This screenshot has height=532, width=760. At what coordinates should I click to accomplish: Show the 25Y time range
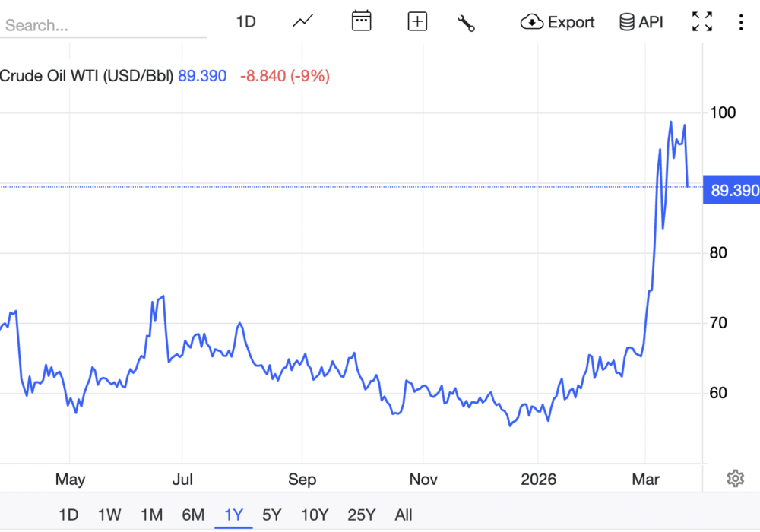coord(362,515)
